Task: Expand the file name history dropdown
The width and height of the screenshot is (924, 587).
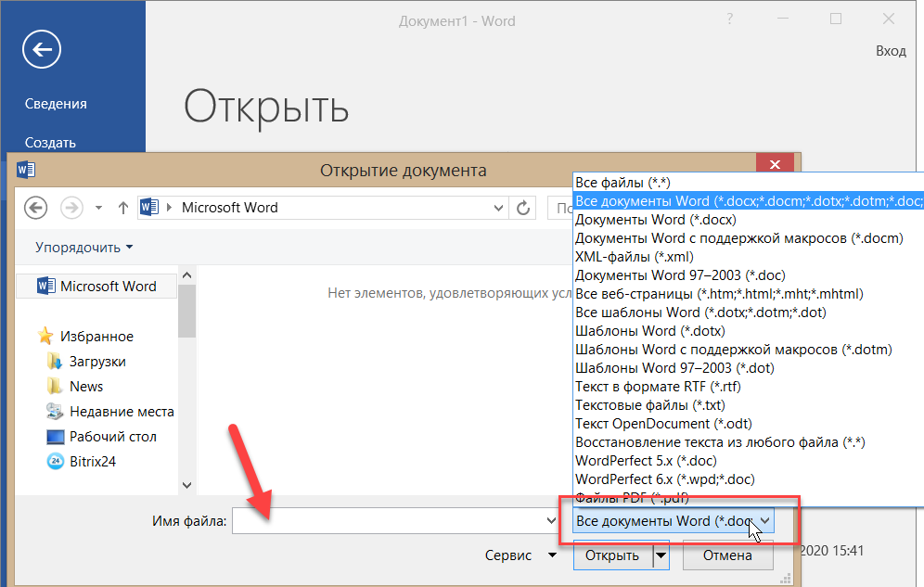Action: [551, 521]
